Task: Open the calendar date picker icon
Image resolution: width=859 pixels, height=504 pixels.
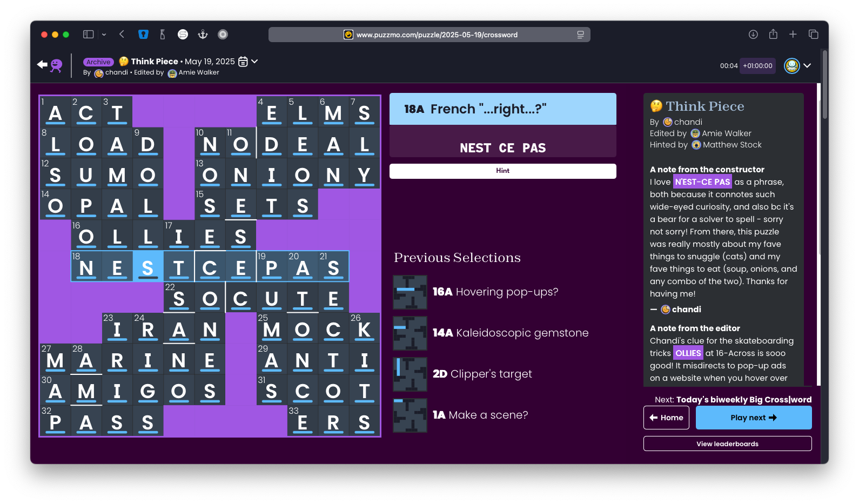Action: tap(243, 62)
